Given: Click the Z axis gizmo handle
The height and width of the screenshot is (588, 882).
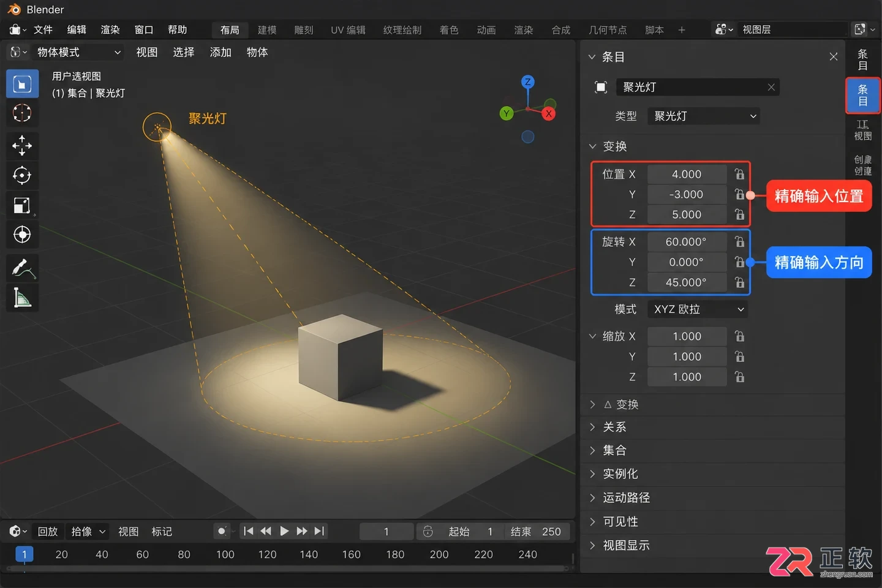Looking at the screenshot, I should [x=528, y=81].
